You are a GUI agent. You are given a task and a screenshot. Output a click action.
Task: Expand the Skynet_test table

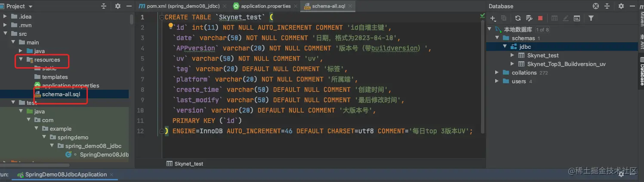(512, 55)
